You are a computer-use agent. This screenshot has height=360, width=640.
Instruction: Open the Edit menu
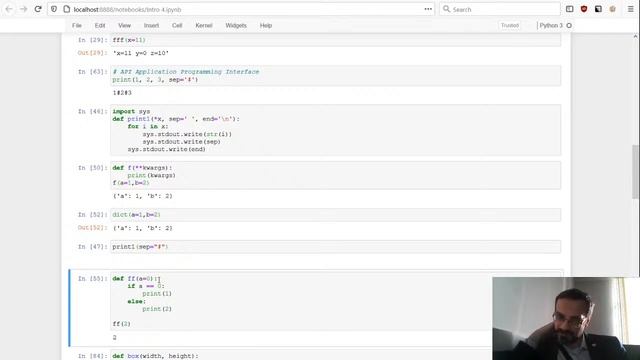pyautogui.click(x=100, y=25)
